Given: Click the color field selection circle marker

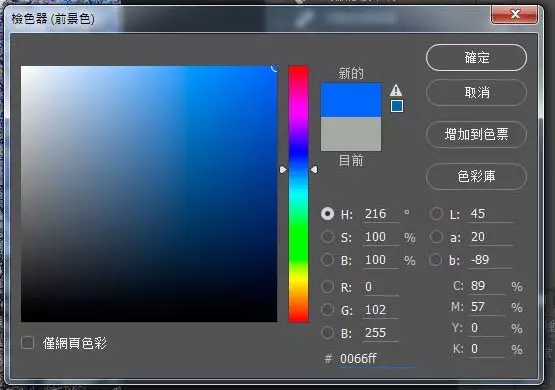Looking at the screenshot, I should point(275,68).
